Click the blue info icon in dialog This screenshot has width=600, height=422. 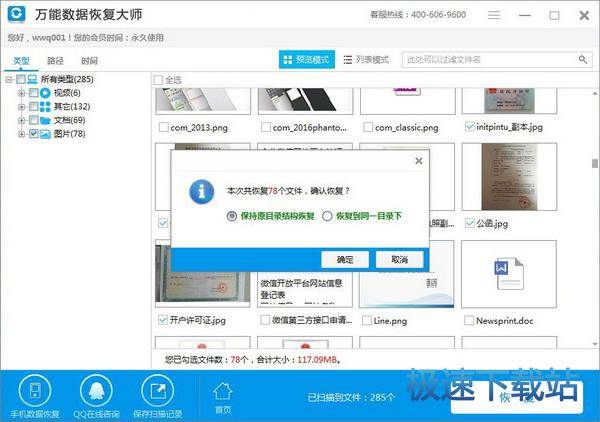click(202, 191)
